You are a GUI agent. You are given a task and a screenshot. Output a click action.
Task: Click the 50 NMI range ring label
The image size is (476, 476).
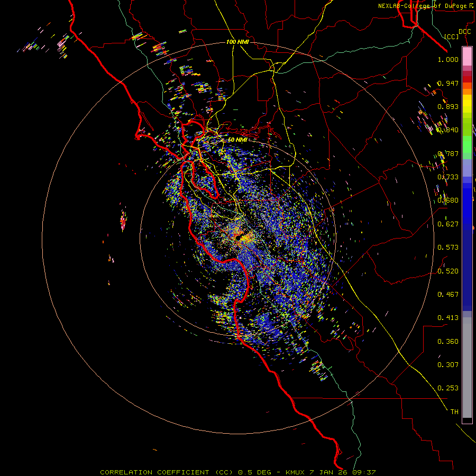click(237, 140)
